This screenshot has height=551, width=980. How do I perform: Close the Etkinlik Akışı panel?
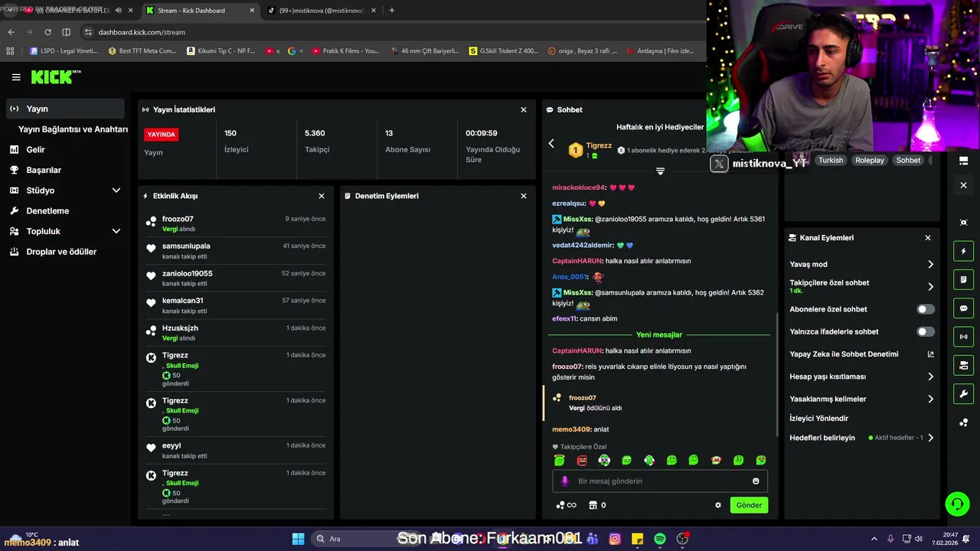[322, 196]
